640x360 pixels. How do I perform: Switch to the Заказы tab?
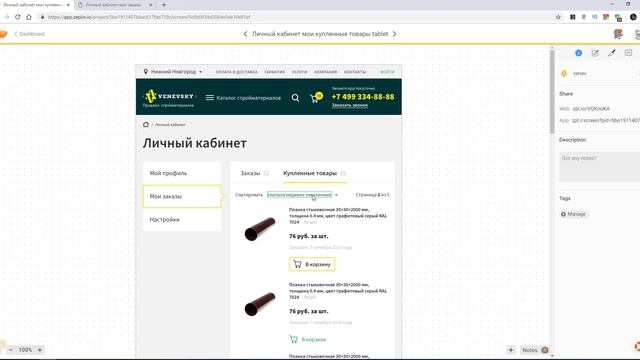tap(254, 173)
